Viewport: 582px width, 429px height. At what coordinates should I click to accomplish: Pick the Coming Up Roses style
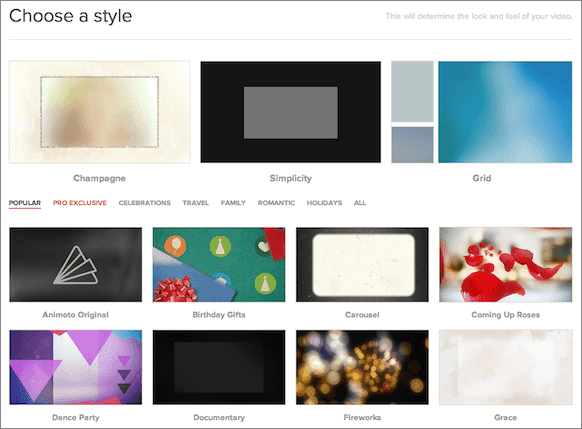click(x=506, y=265)
